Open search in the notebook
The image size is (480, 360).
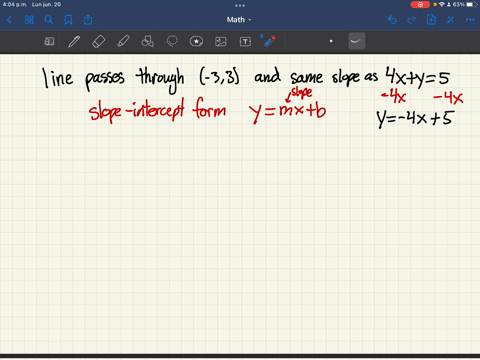[49, 20]
